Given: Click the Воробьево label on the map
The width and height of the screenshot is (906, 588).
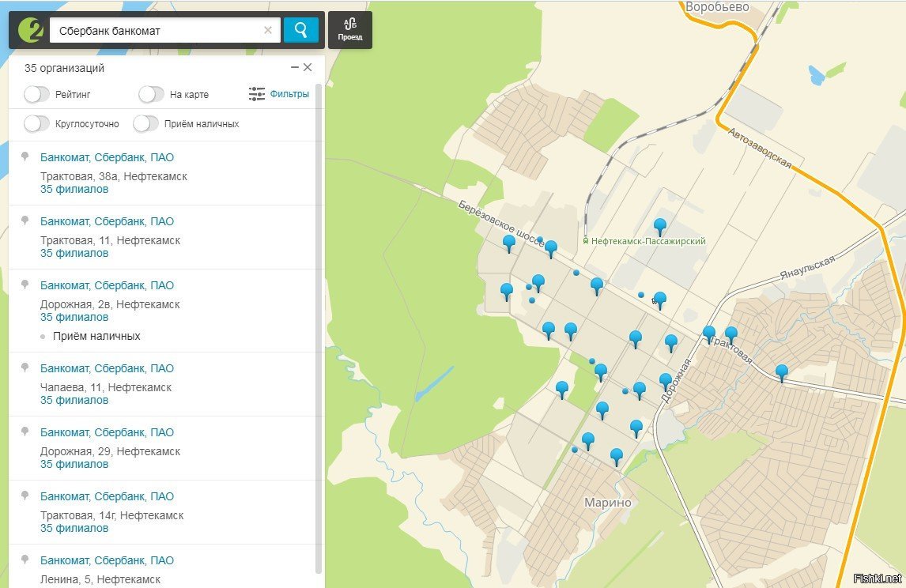Looking at the screenshot, I should click(717, 8).
